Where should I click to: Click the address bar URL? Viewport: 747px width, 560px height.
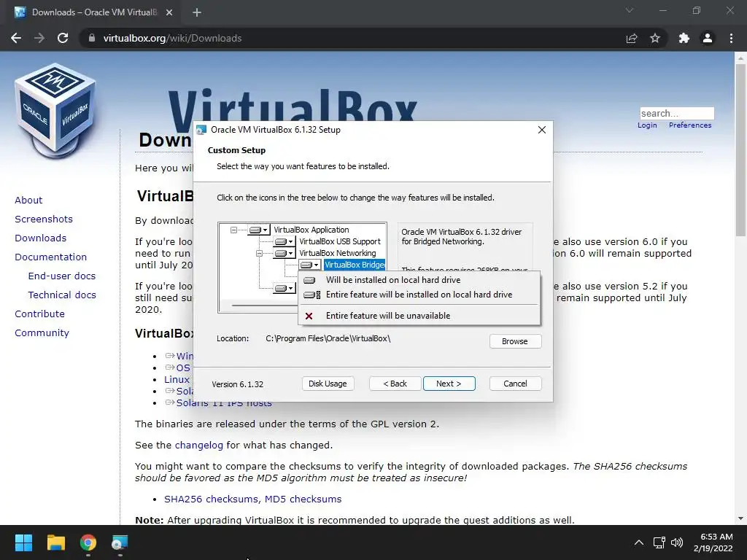172,38
